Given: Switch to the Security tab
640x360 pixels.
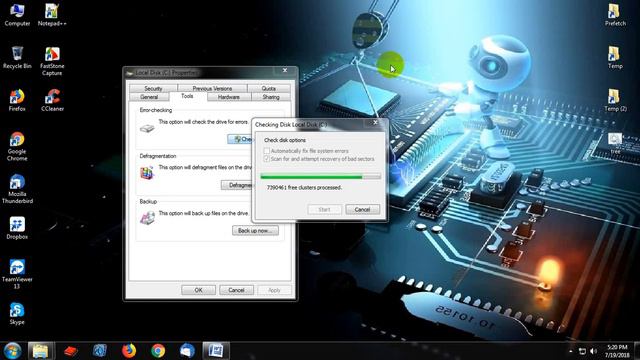Looking at the screenshot, I should [x=153, y=88].
